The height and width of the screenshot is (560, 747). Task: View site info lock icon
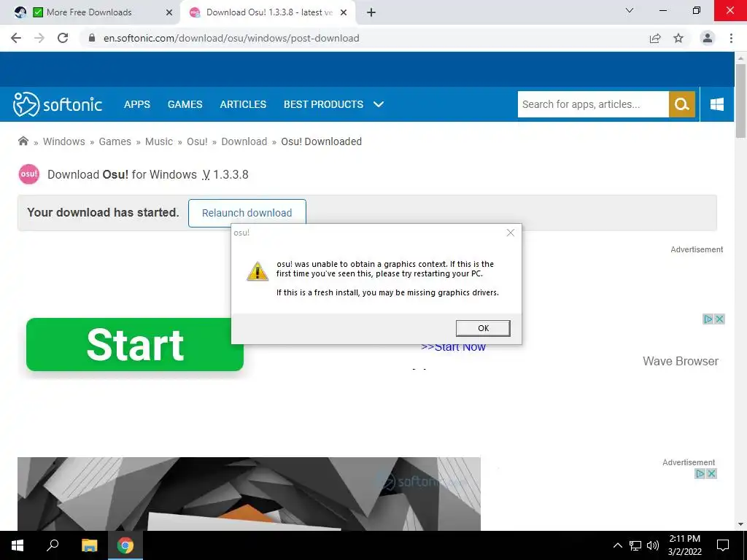click(92, 38)
